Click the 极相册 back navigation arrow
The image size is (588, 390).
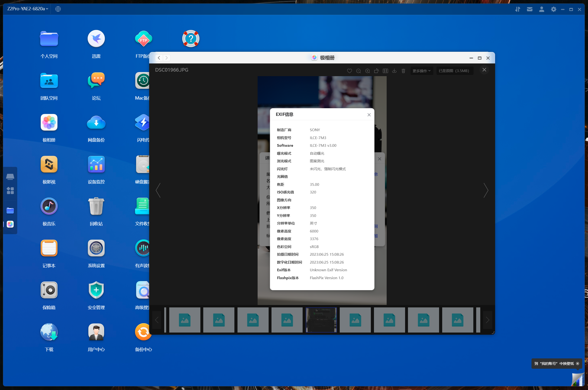click(x=159, y=58)
